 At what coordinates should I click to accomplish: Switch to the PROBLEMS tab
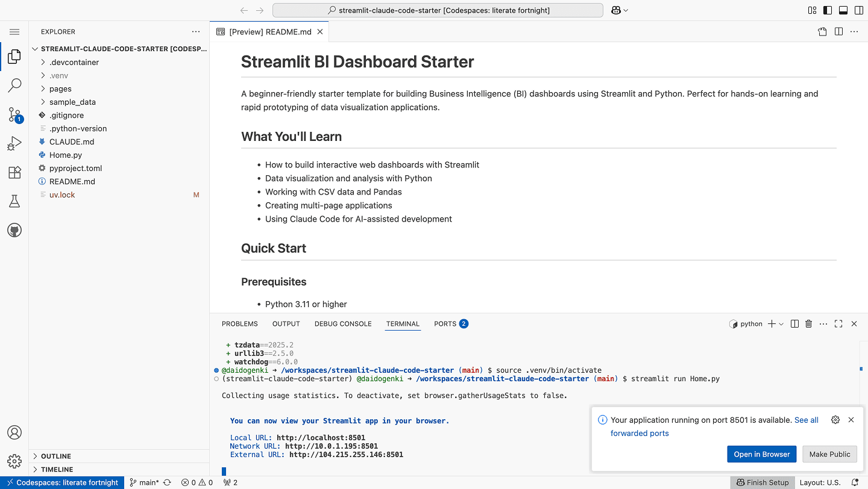239,324
